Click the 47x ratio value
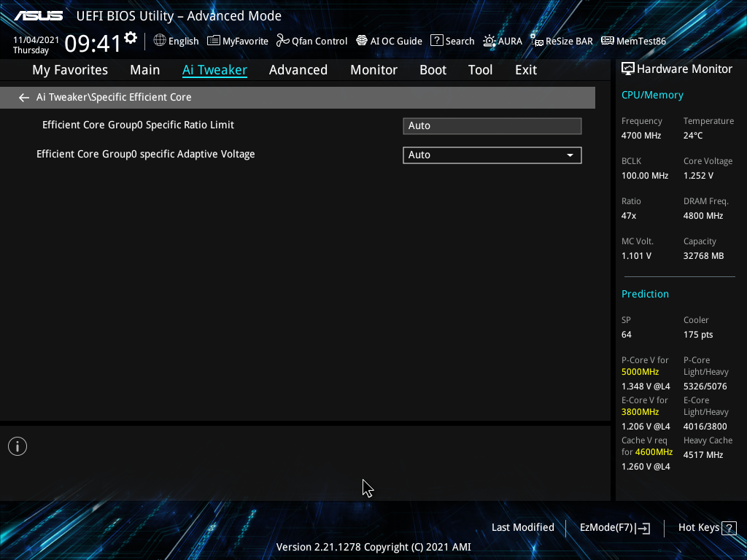 click(x=629, y=216)
